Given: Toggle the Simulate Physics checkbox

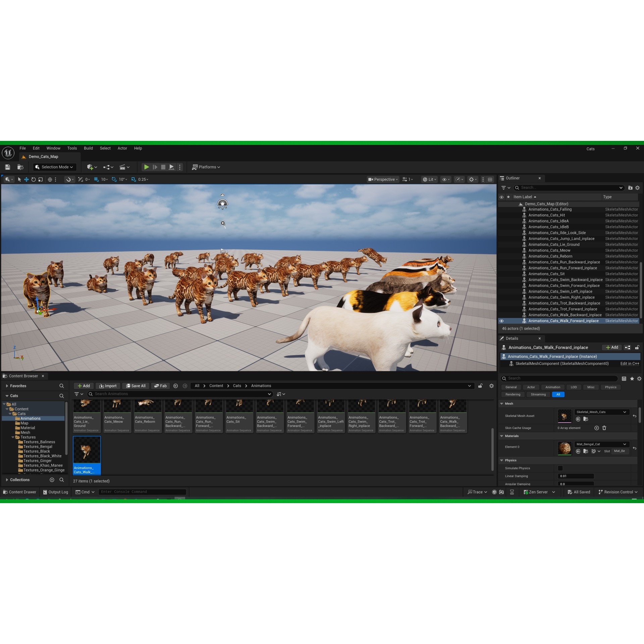Looking at the screenshot, I should [x=560, y=468].
